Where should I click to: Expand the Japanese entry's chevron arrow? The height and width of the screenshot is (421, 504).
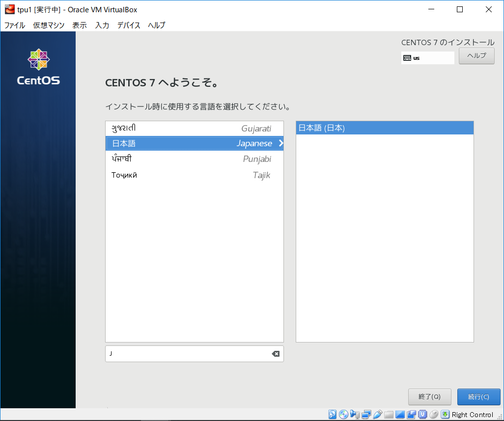tap(281, 143)
